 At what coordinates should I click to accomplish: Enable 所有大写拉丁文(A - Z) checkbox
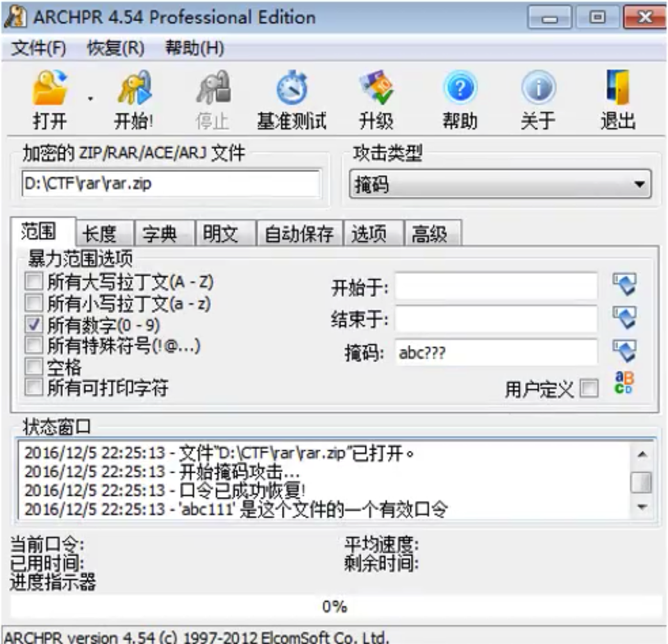click(33, 282)
